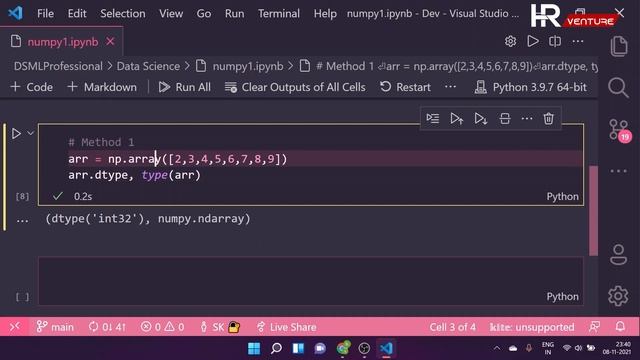This screenshot has height=360, width=640.
Task: Open the Explorer view in activity bar
Action: coord(619,46)
